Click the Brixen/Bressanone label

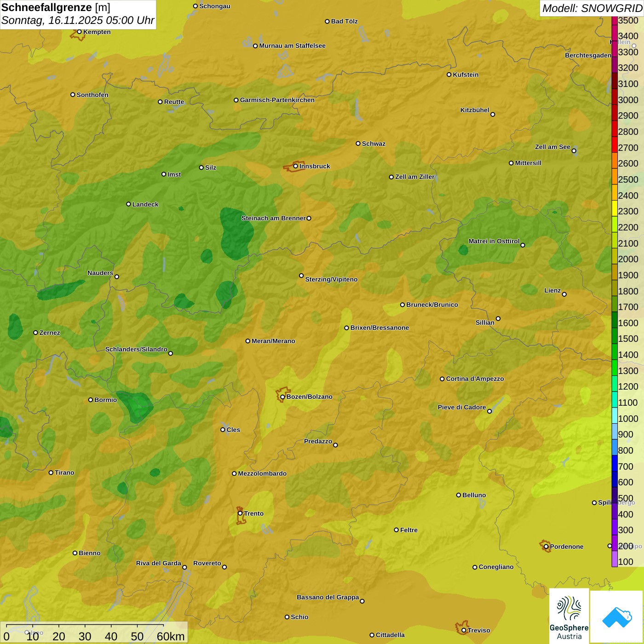point(380,328)
